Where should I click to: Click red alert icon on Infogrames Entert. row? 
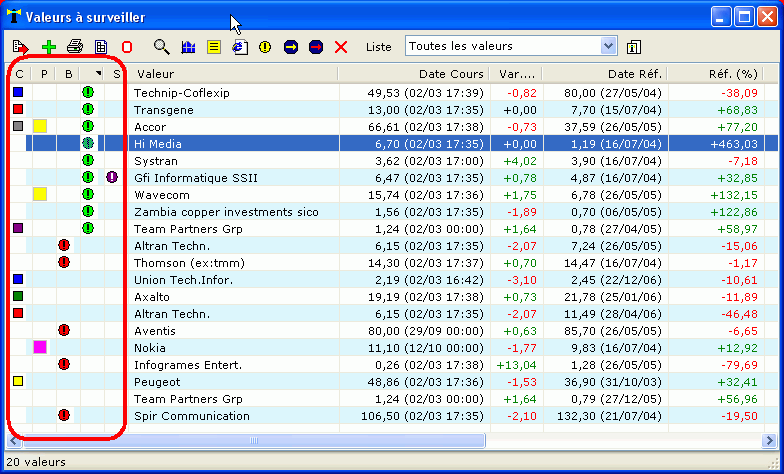click(64, 364)
